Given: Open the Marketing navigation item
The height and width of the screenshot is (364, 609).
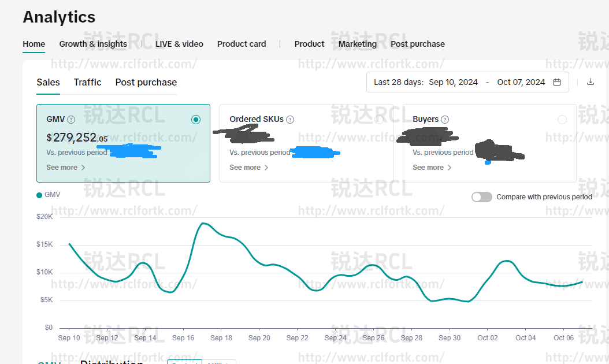Looking at the screenshot, I should click(x=358, y=43).
